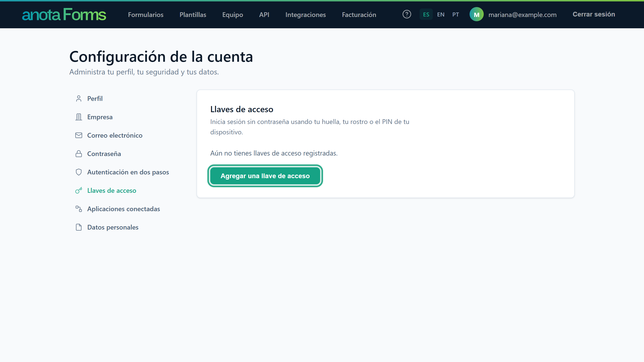
Task: Click the two-step authentication shield icon
Action: tap(79, 172)
